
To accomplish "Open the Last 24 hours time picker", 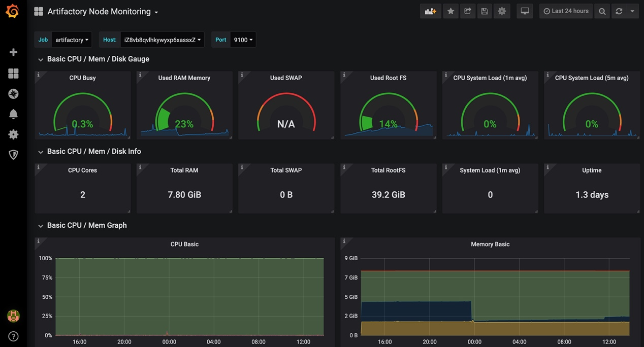I will (566, 11).
